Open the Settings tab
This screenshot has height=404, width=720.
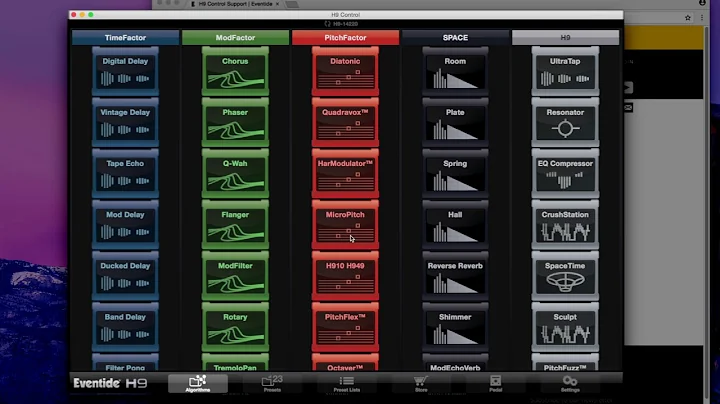[570, 384]
